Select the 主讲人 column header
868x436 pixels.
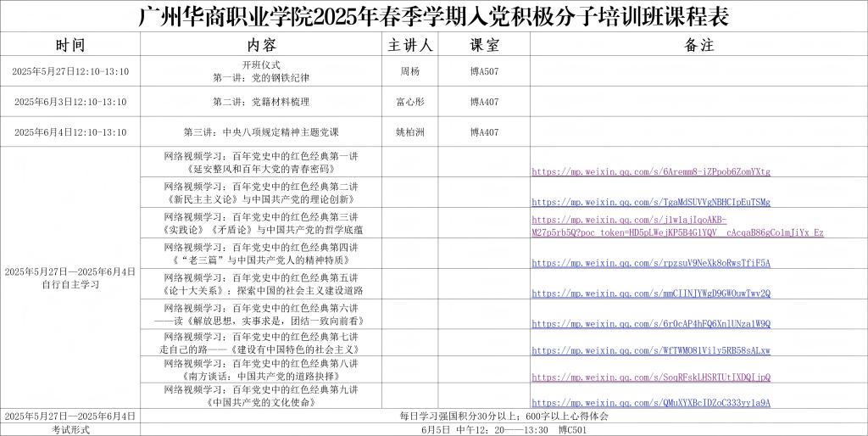click(x=409, y=45)
